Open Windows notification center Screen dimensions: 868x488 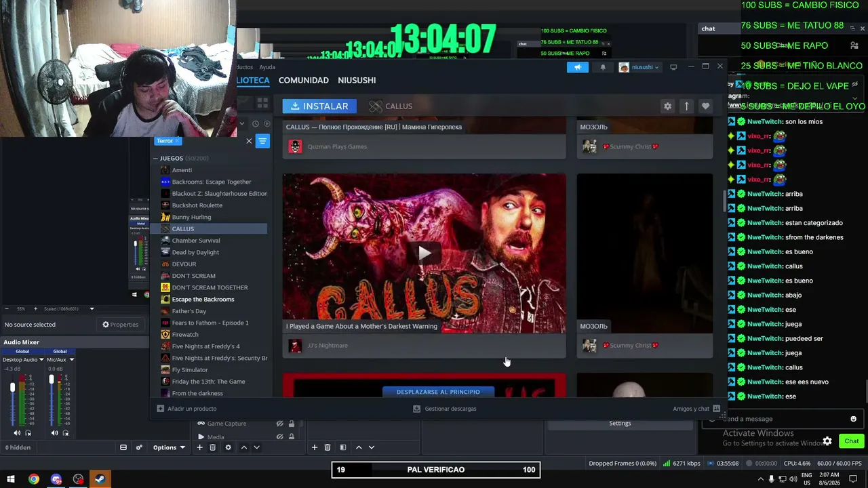pos(854,479)
